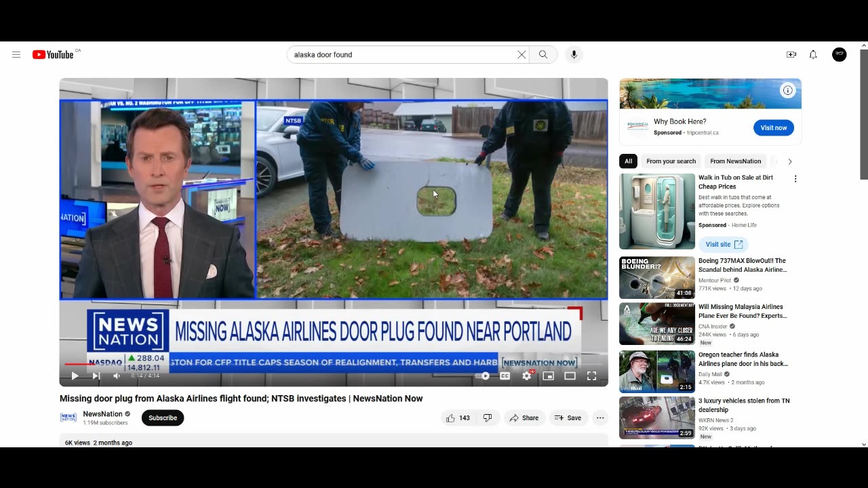Toggle theater mode

click(570, 375)
